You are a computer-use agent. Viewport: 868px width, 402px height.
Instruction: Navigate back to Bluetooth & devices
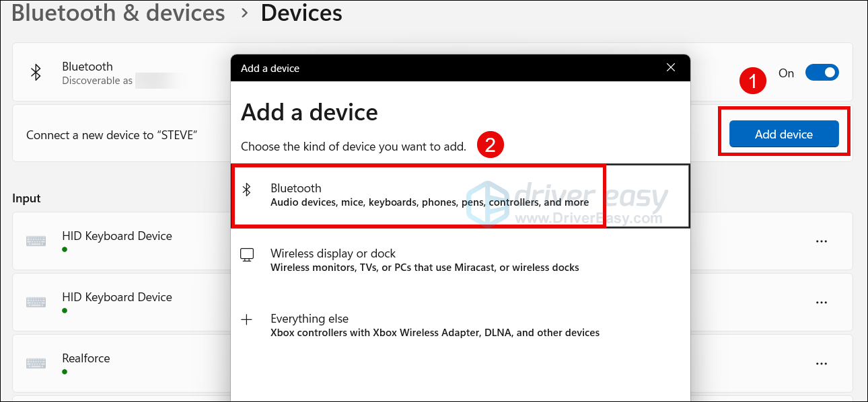(117, 13)
